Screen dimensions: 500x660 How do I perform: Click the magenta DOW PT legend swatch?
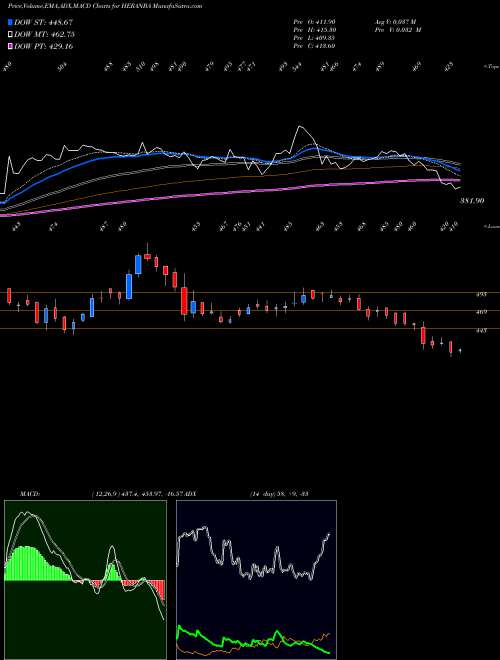(10, 46)
